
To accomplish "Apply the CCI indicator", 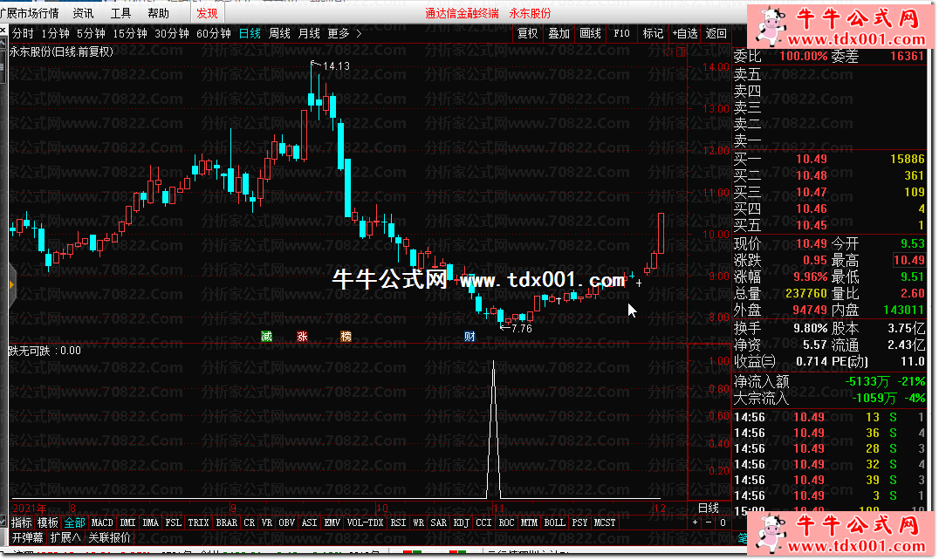I will pos(483,522).
